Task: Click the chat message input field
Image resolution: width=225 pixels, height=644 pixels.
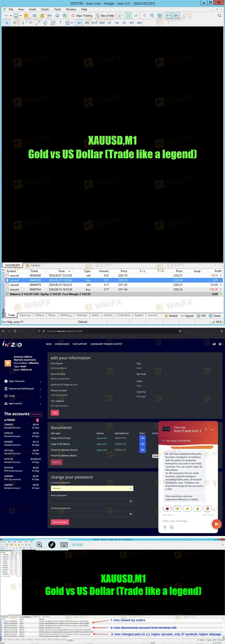Action: pyautogui.click(x=186, y=521)
